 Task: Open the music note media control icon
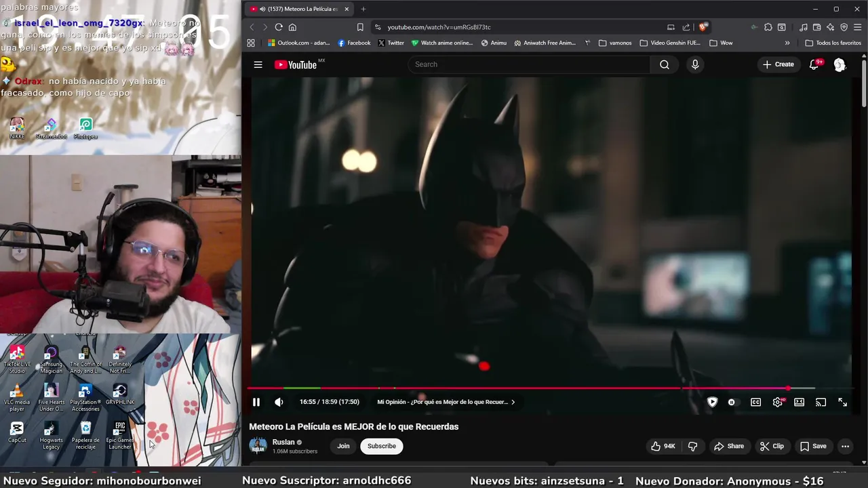coord(804,27)
